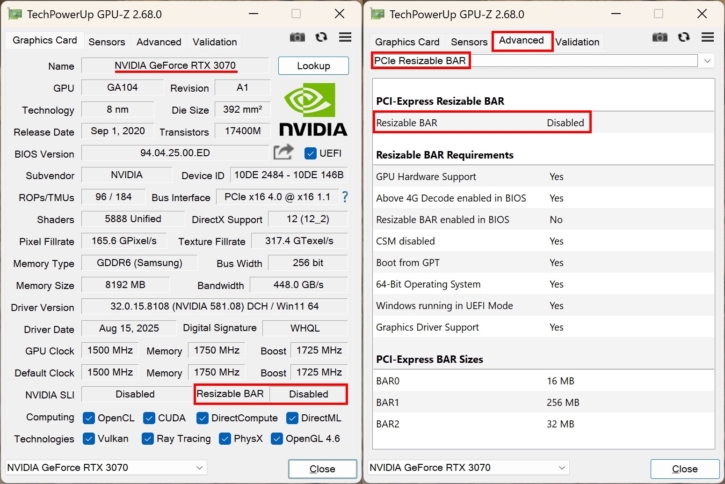Open the hamburger menu in left window
The height and width of the screenshot is (484, 725).
[x=345, y=37]
